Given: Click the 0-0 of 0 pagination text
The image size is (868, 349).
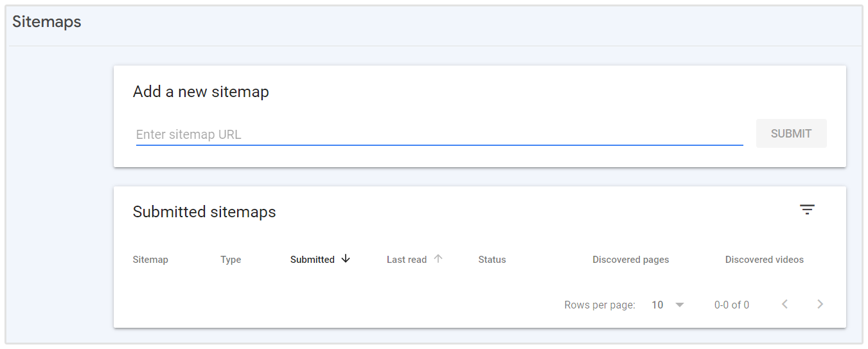Looking at the screenshot, I should point(731,305).
